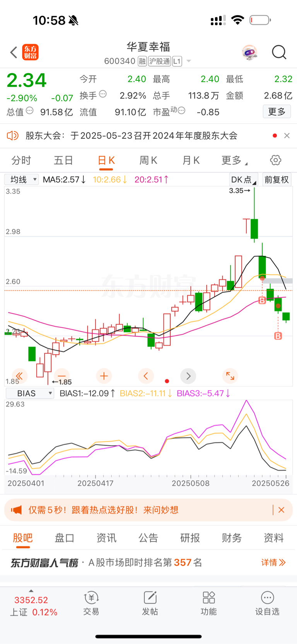Image resolution: width=297 pixels, height=644 pixels.
Task: Expand the 更多 chart period menu
Action: coord(234,160)
